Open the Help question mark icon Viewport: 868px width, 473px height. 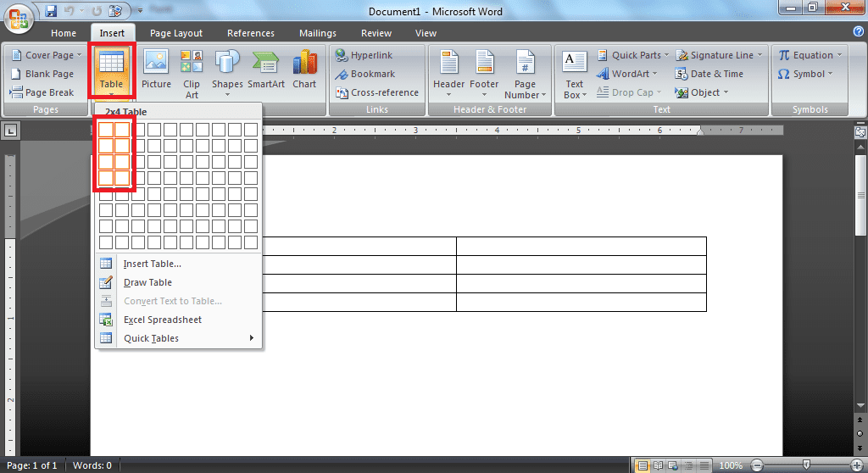(x=858, y=32)
